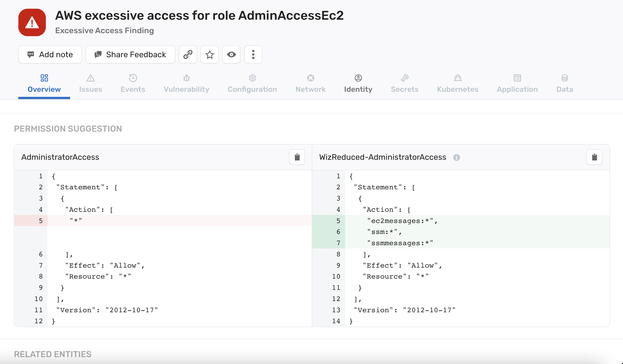The image size is (623, 364).
Task: Open Share Feedback
Action: click(130, 54)
